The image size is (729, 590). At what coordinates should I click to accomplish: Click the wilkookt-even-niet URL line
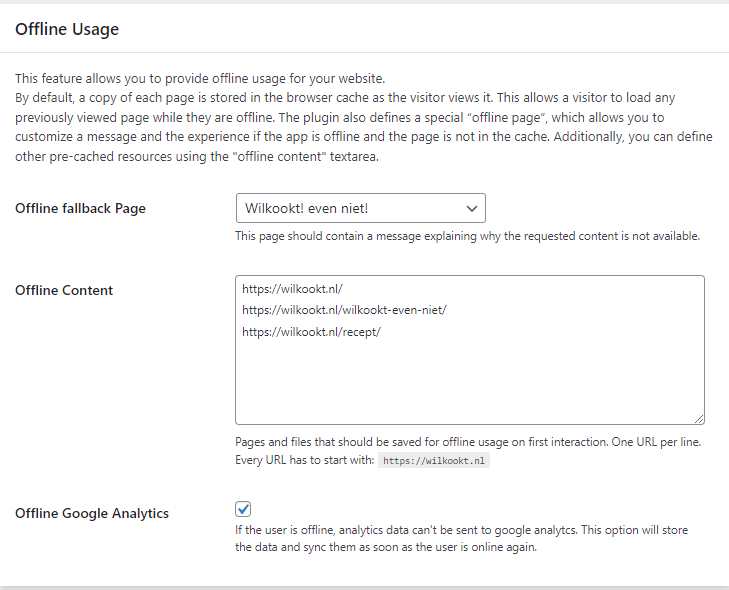[344, 310]
